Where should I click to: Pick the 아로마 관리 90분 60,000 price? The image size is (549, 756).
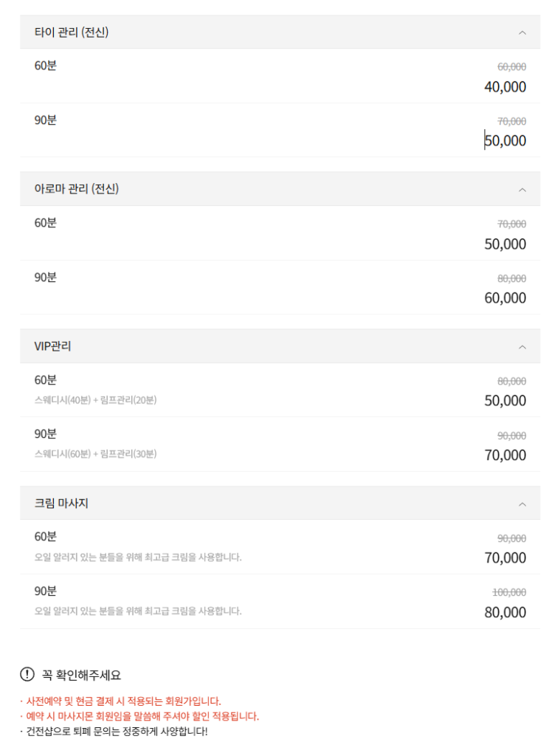click(x=505, y=298)
